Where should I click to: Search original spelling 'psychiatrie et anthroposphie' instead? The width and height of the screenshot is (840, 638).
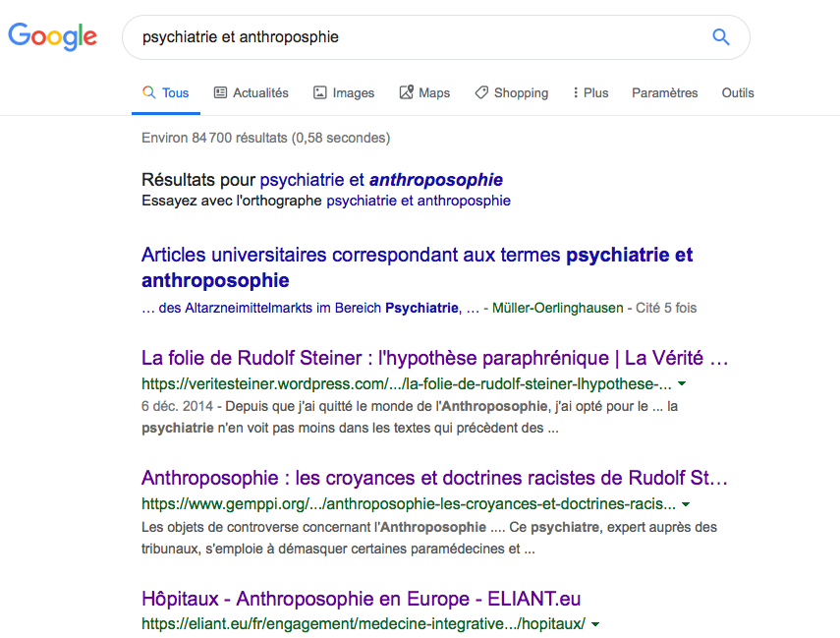click(x=418, y=201)
